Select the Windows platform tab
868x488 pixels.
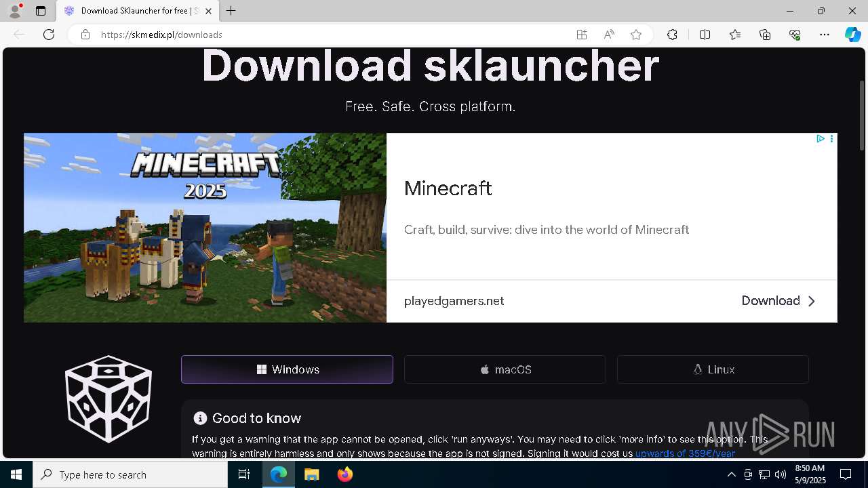pos(287,369)
